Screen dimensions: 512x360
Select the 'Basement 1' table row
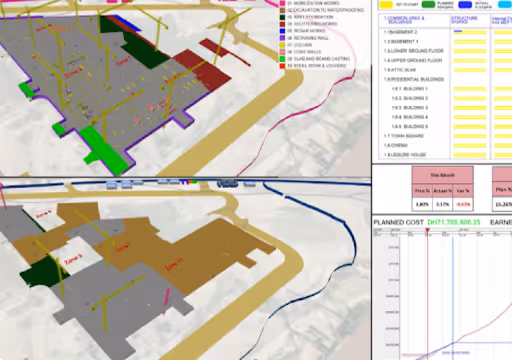tap(401, 42)
